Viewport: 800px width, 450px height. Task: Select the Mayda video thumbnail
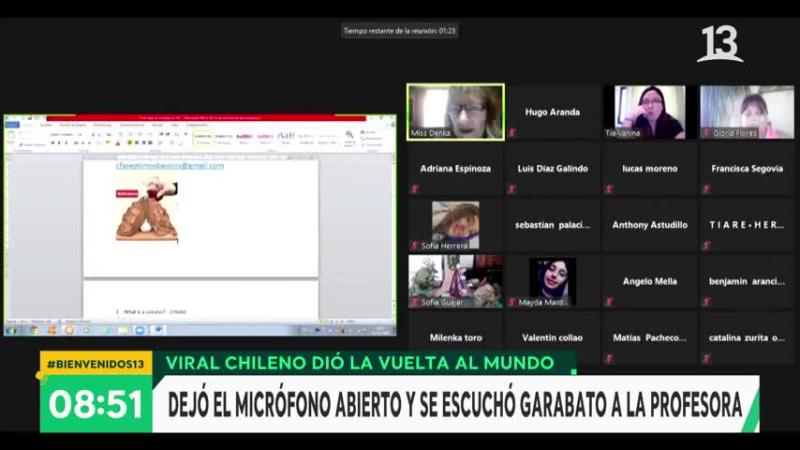(x=553, y=281)
